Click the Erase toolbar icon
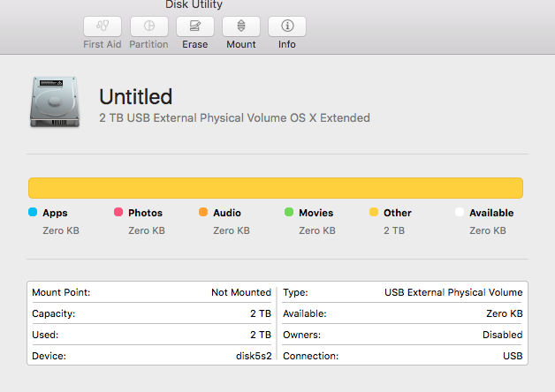 [x=195, y=26]
